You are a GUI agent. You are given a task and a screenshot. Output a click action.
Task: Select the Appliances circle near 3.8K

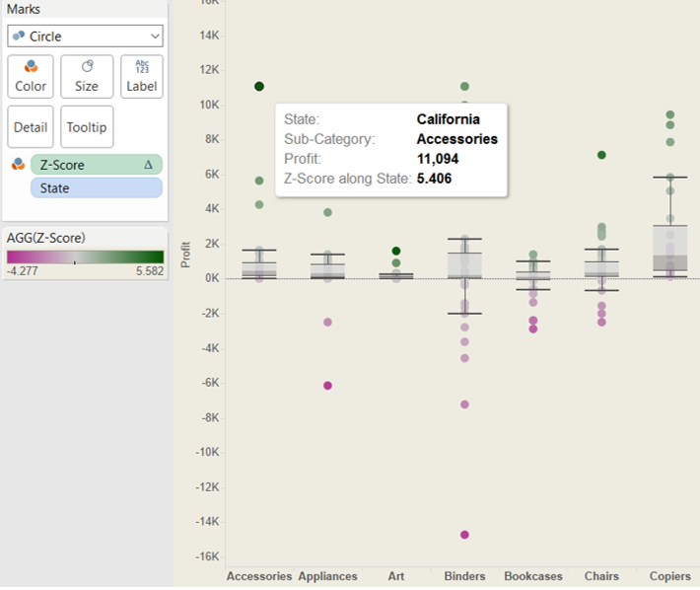pos(327,212)
